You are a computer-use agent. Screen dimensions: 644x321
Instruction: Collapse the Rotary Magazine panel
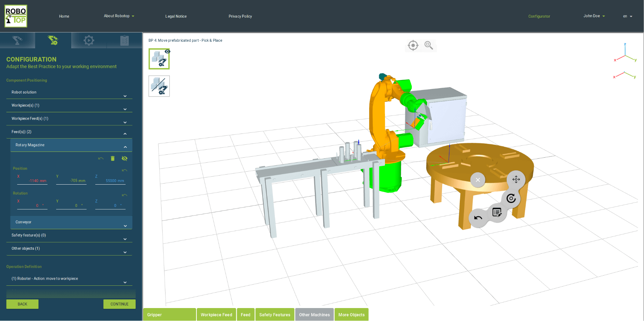coord(71,145)
